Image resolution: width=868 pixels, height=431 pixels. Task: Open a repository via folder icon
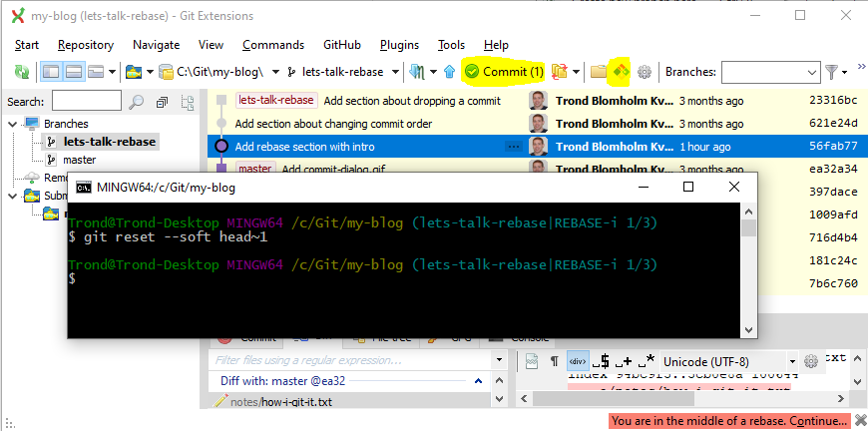pos(133,72)
